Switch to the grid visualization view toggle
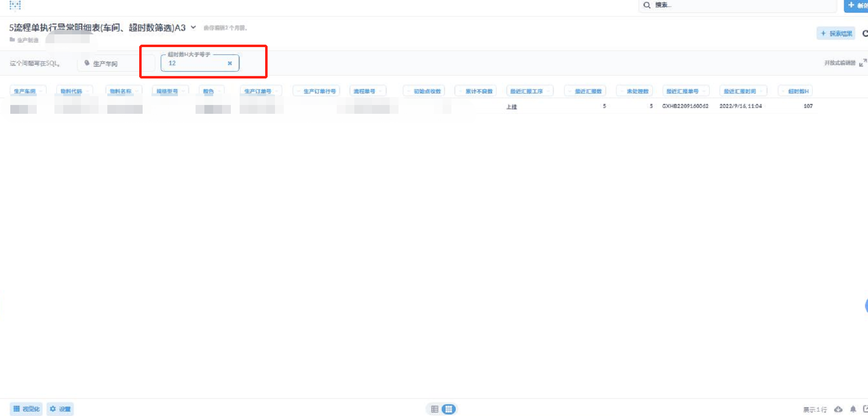The width and height of the screenshot is (868, 416). click(448, 409)
